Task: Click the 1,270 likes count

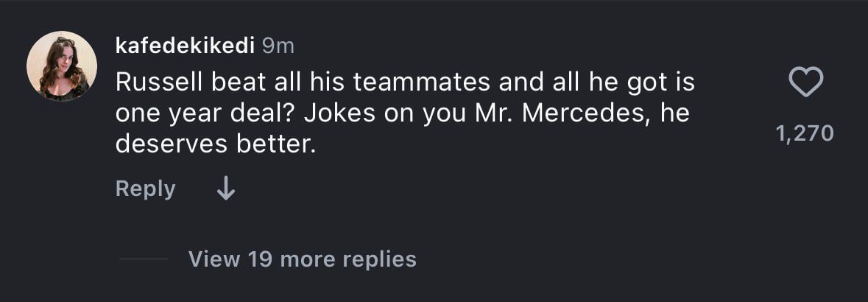Action: (x=805, y=133)
